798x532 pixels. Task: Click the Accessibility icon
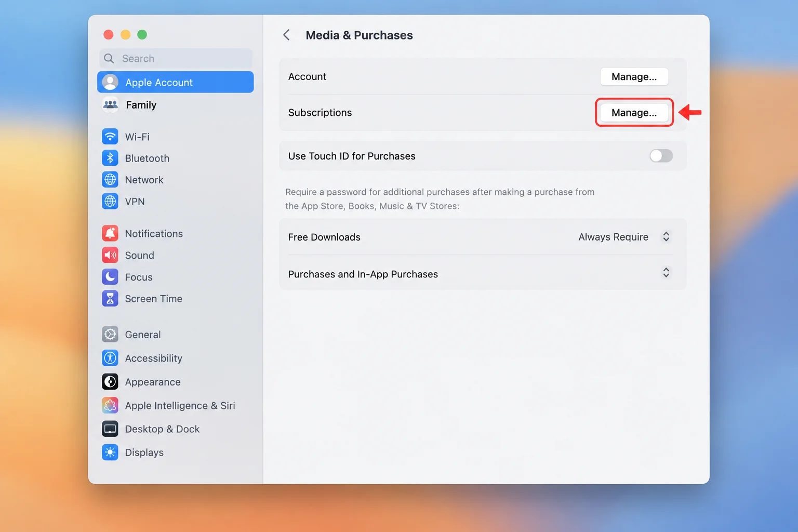click(110, 358)
